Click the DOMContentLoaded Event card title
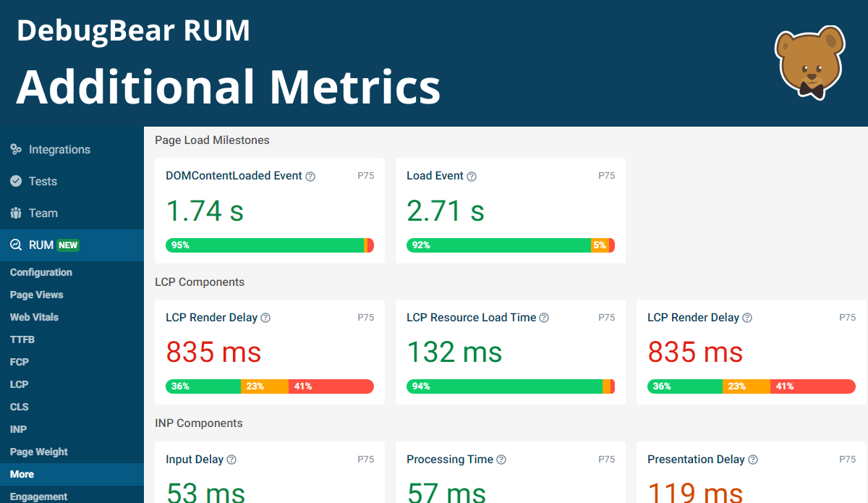This screenshot has height=503, width=868. point(234,176)
